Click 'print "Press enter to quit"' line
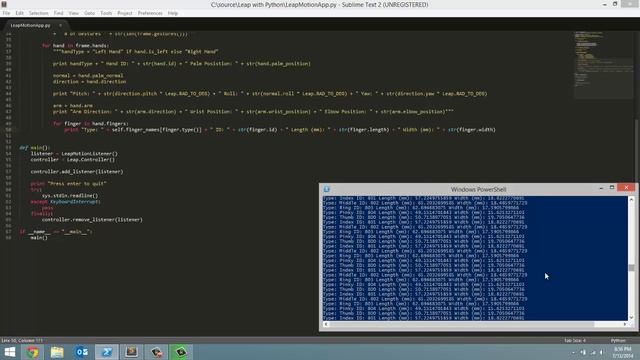Image resolution: width=640 pixels, height=360 pixels. pyautogui.click(x=68, y=184)
